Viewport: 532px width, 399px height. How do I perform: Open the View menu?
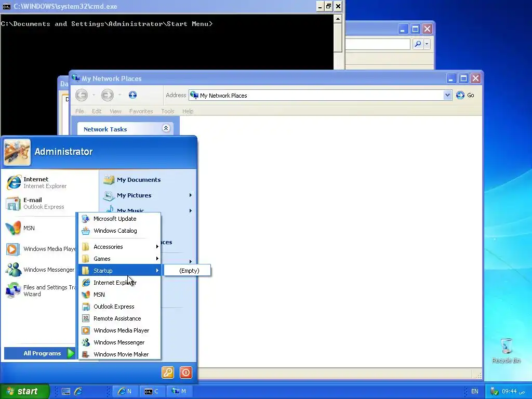pos(115,111)
